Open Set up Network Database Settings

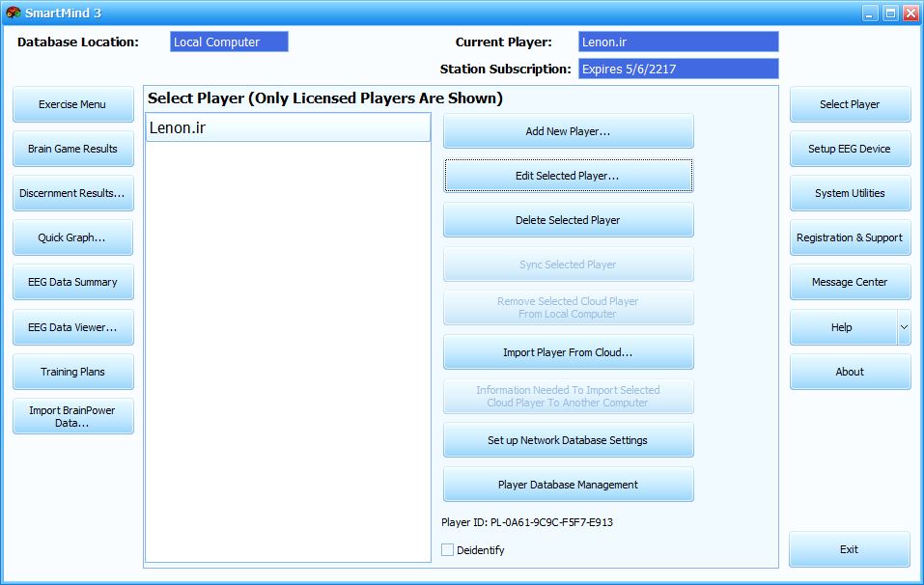[568, 440]
